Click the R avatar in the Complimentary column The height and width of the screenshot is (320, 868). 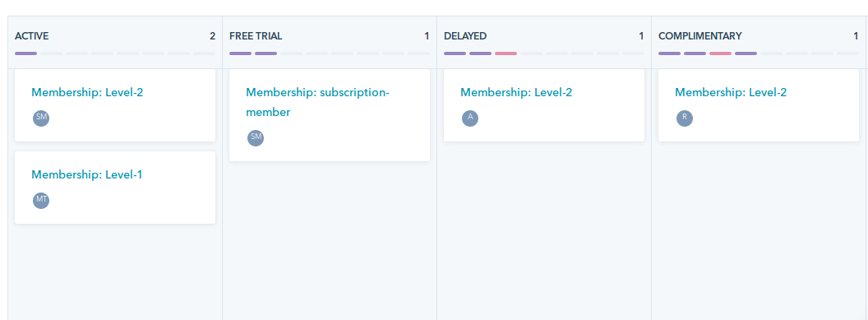pyautogui.click(x=685, y=118)
